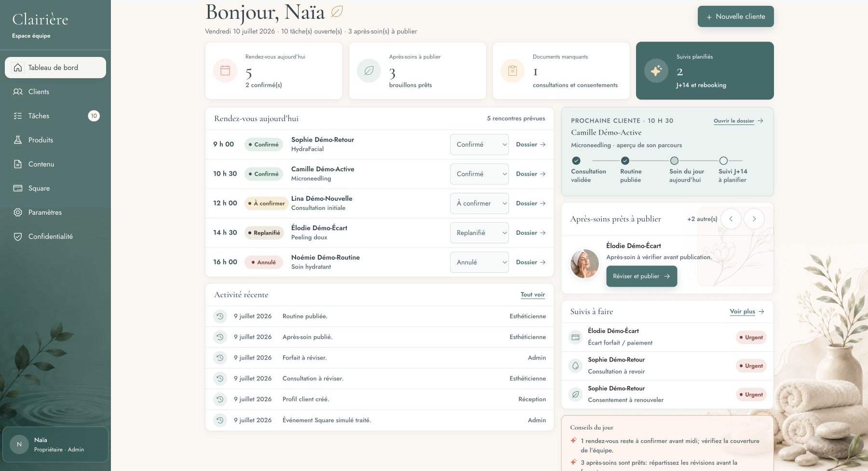Click history icon for Consultation à réviser row
Screen dimensions: 868x471
tap(220, 378)
